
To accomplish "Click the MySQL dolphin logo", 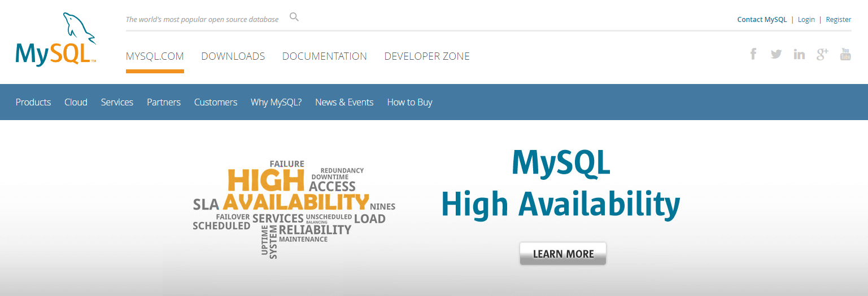I will [x=56, y=39].
